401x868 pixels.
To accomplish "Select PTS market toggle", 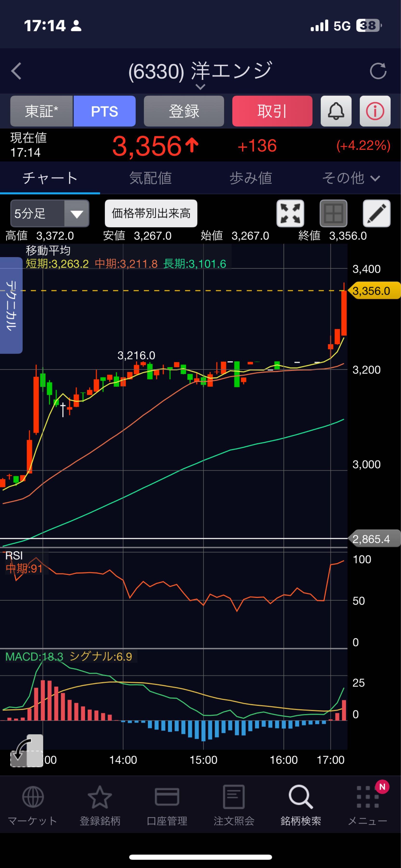I will click(x=104, y=111).
